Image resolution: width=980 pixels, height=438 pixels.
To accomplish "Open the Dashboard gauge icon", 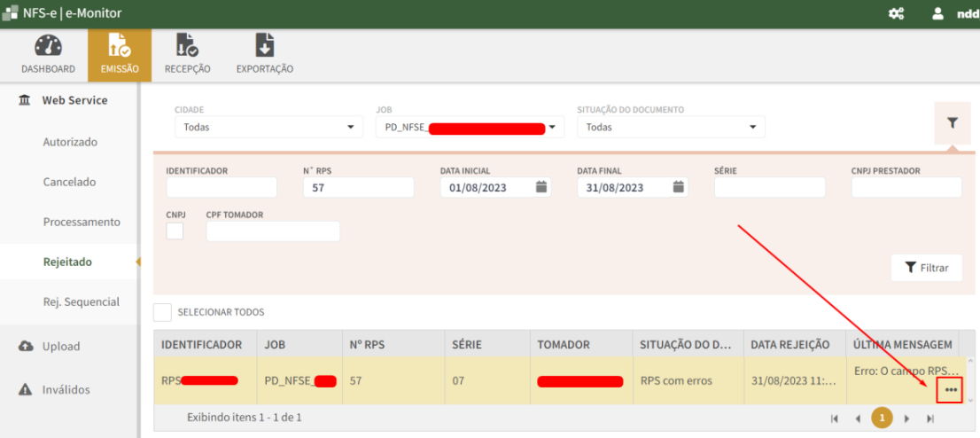I will [48, 47].
